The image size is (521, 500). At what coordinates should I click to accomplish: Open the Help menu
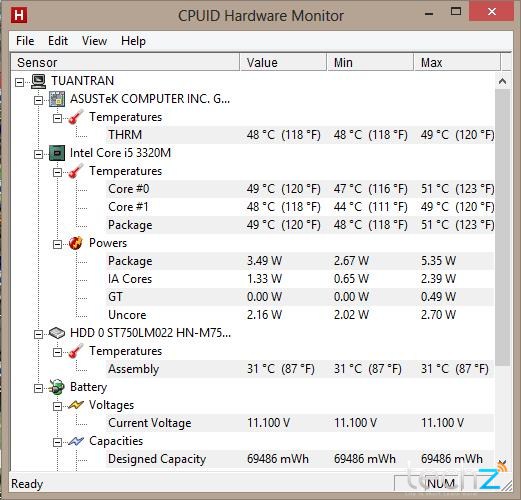coord(133,41)
